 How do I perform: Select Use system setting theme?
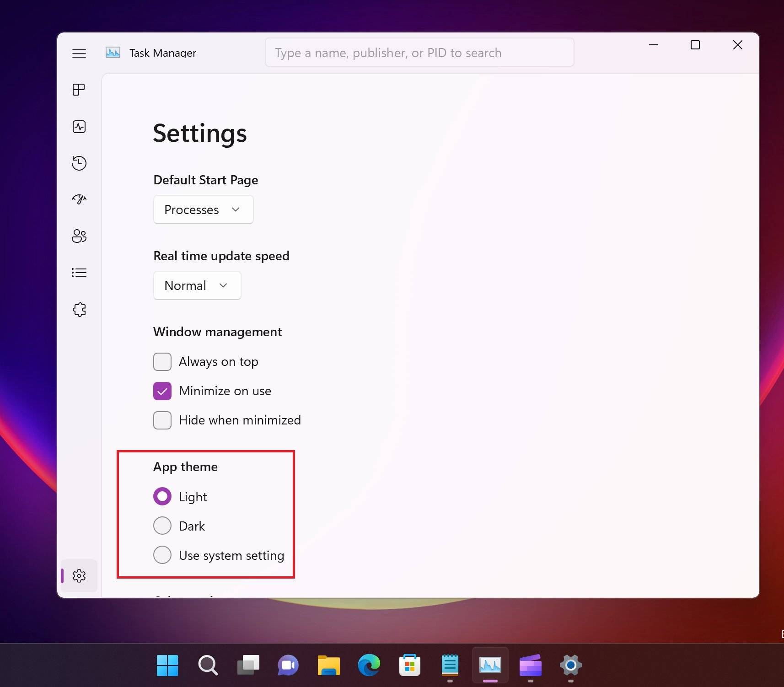click(162, 555)
